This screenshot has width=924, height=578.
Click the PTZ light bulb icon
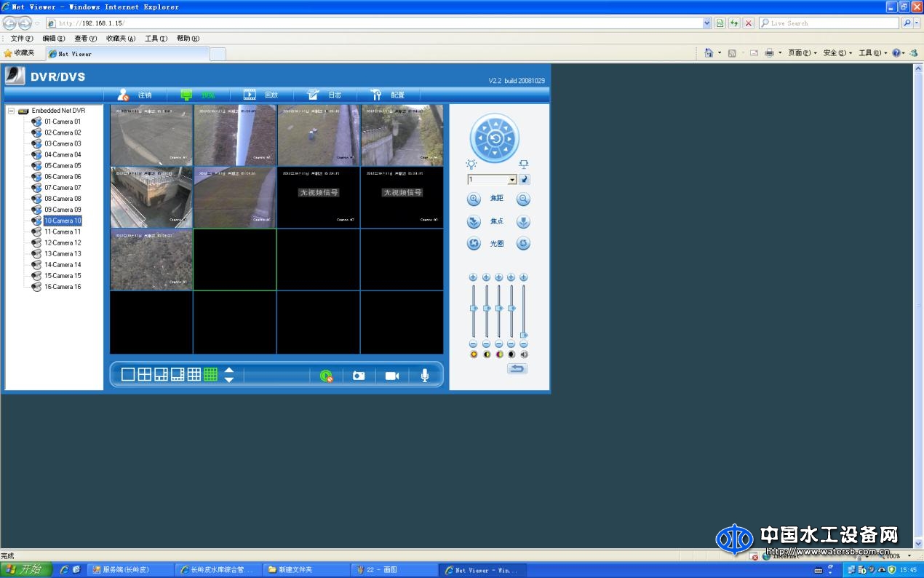click(471, 165)
